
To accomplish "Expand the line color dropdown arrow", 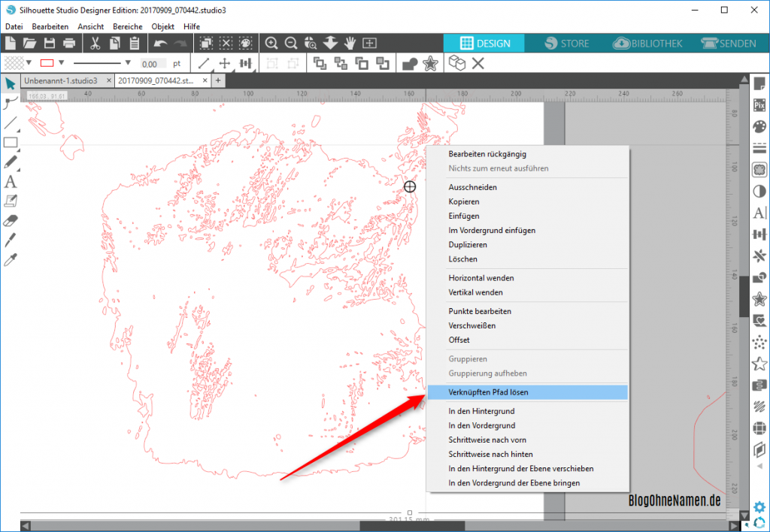I will point(62,63).
